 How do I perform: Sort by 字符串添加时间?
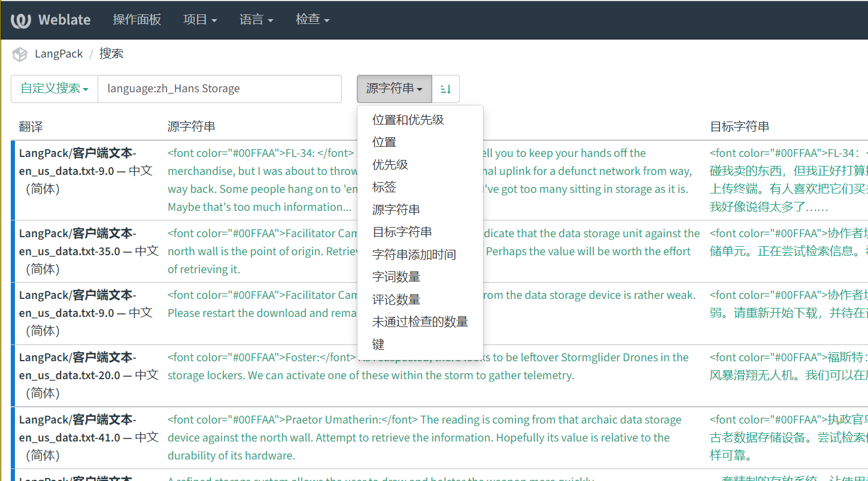pos(420,255)
